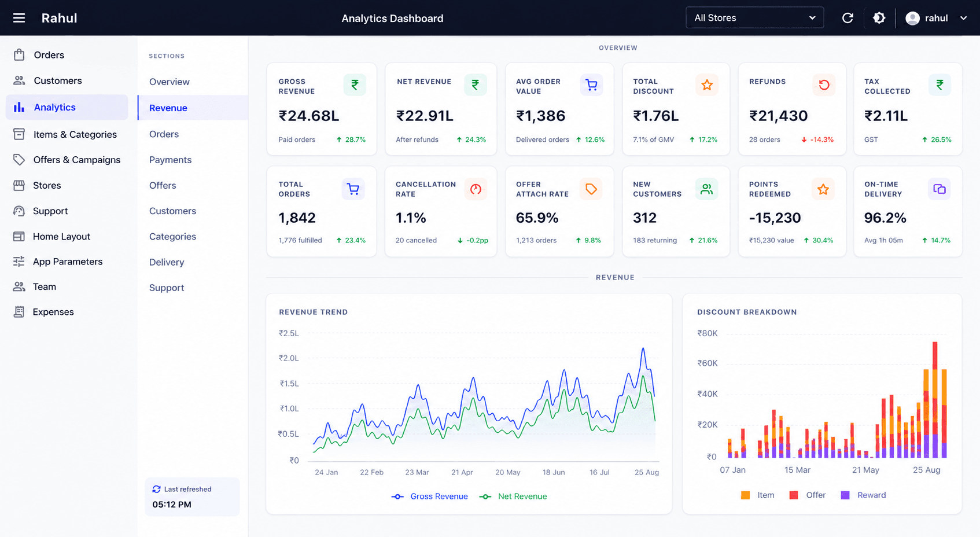
Task: Click the Cancellation Rate gauge icon
Action: point(476,189)
